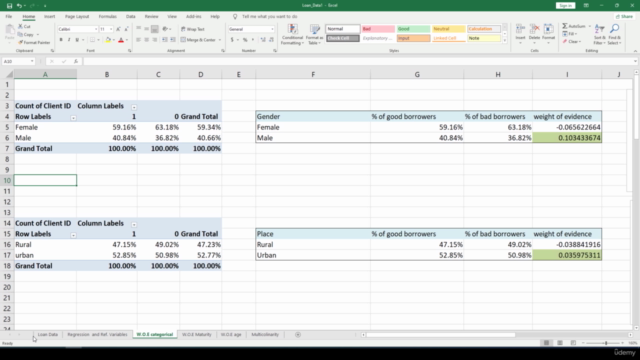Toggle center horizontal alignment
This screenshot has width=640, height=360.
147,40
